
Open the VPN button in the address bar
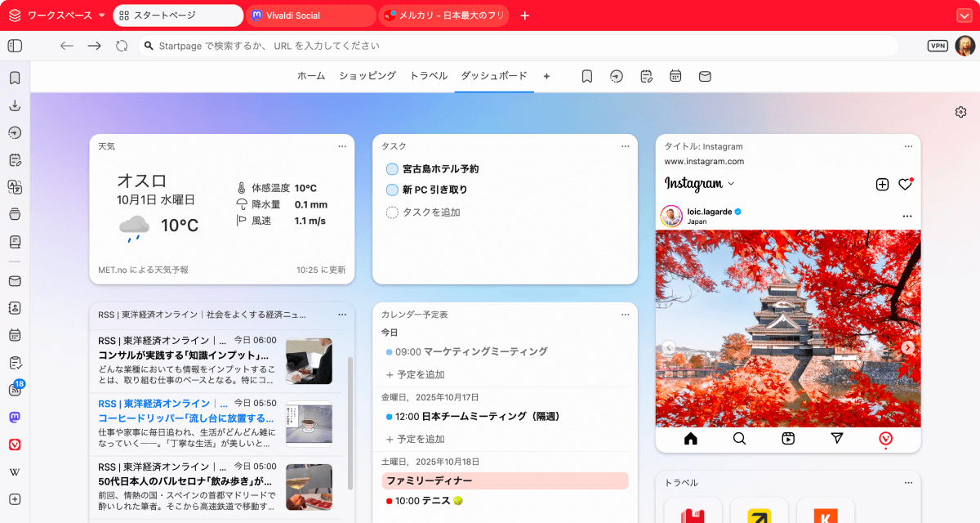[938, 46]
